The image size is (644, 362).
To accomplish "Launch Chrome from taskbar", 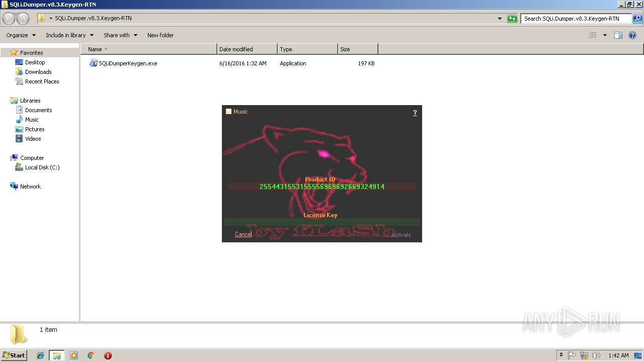I will [x=91, y=355].
